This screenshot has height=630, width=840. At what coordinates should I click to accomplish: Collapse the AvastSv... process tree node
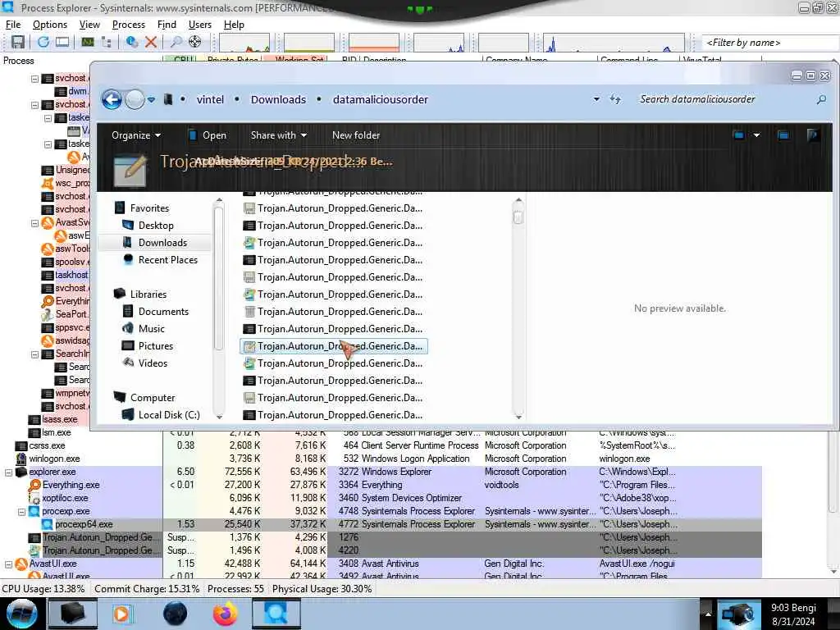pyautogui.click(x=34, y=223)
